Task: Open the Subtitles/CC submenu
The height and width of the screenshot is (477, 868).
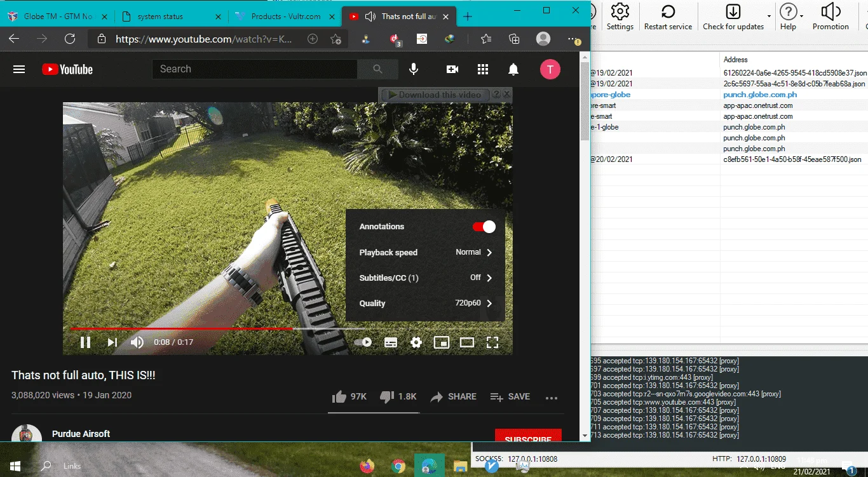Action: 426,278
